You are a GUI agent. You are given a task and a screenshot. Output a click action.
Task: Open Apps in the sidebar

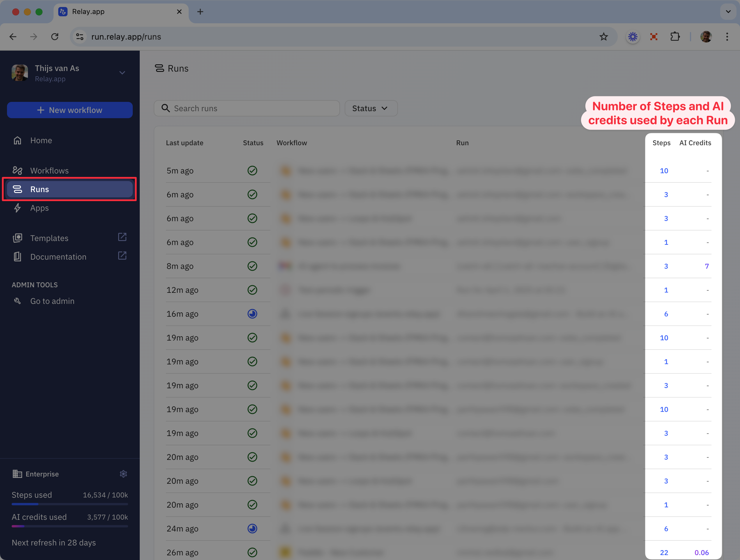tap(40, 208)
